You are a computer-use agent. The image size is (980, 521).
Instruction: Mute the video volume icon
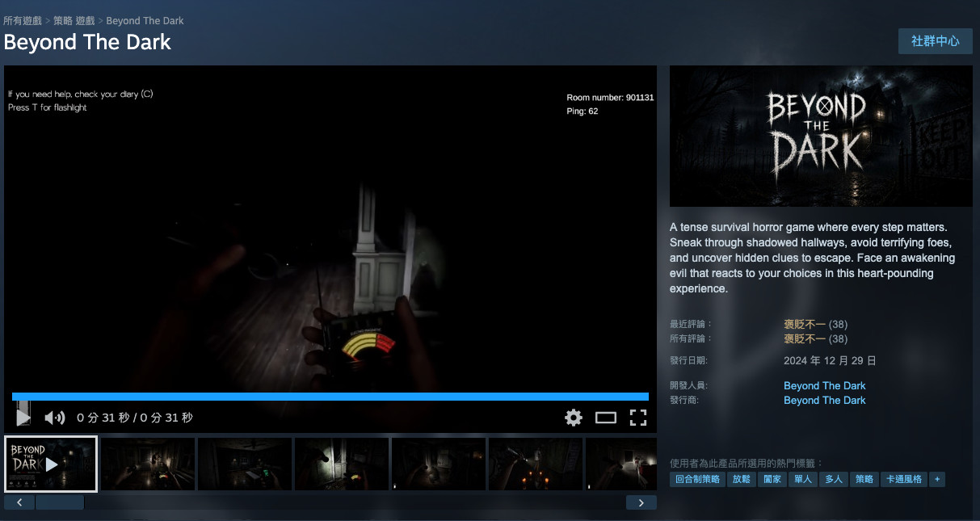click(54, 418)
